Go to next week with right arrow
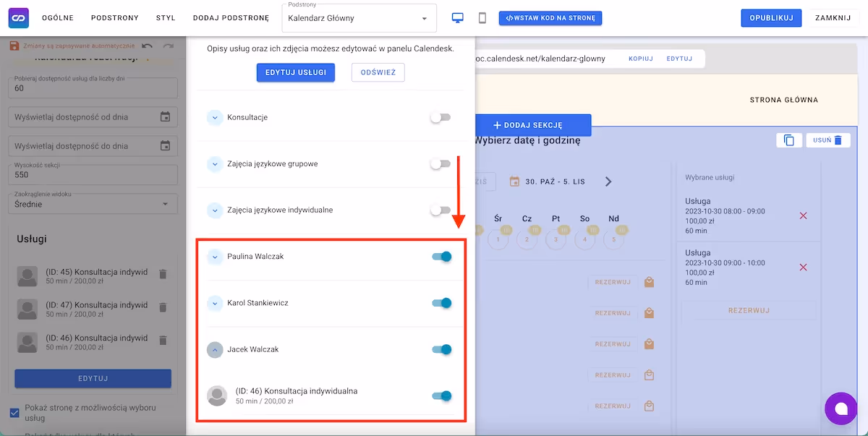Screen dimensions: 868x436 608,181
